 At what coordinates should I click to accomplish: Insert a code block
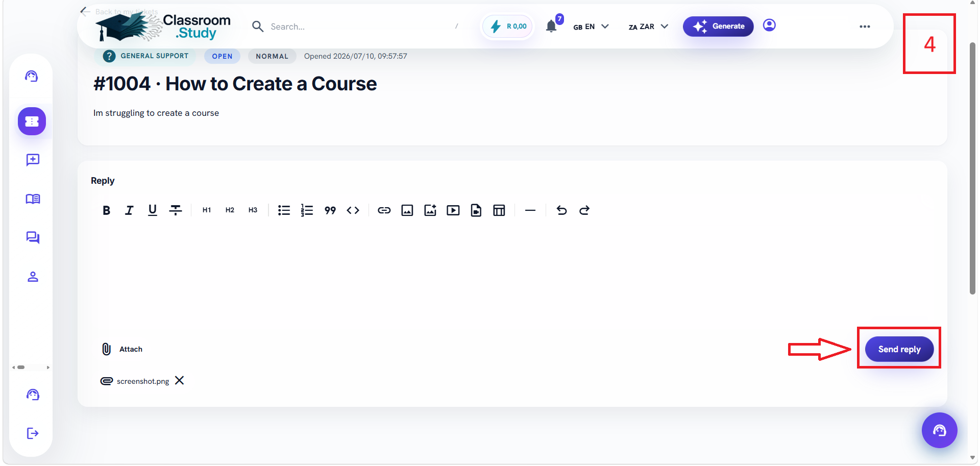[353, 210]
